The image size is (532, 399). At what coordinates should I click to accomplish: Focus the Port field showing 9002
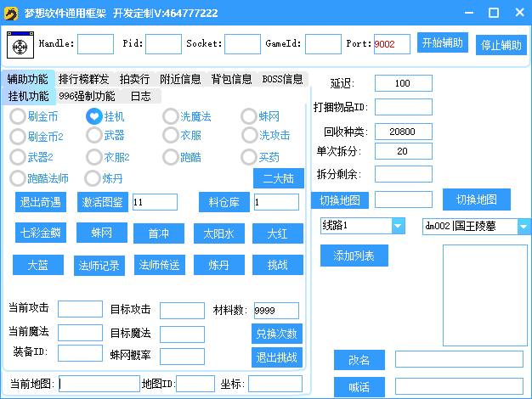click(391, 44)
